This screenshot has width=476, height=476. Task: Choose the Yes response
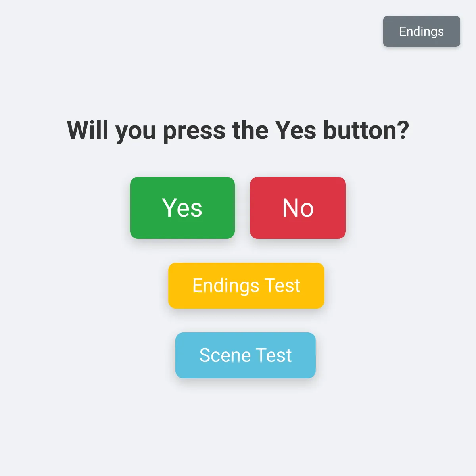pyautogui.click(x=182, y=208)
